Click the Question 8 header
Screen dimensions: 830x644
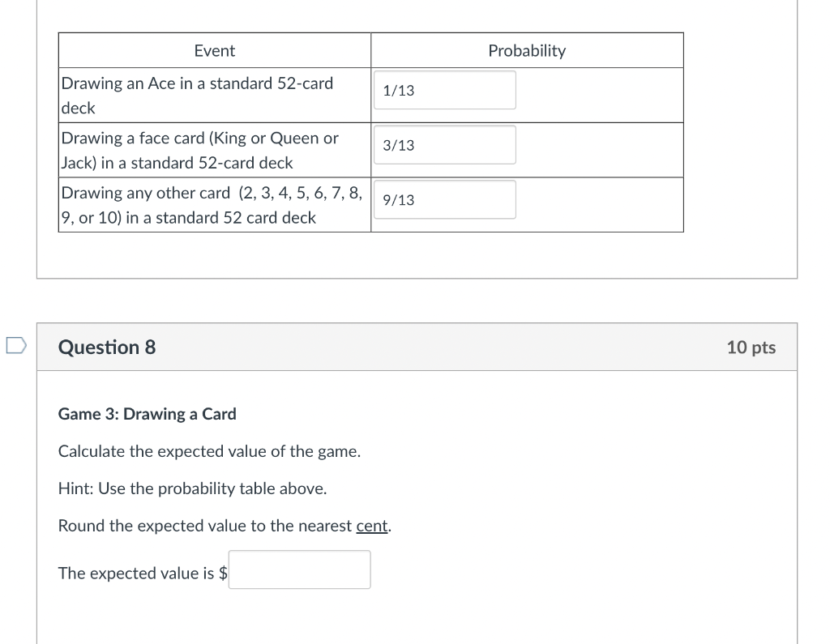(105, 347)
